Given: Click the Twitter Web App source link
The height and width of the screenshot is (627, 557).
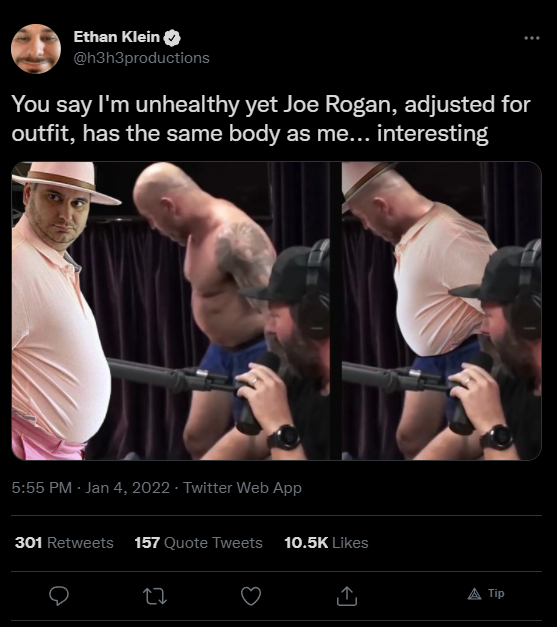Looking at the screenshot, I should click(242, 487).
